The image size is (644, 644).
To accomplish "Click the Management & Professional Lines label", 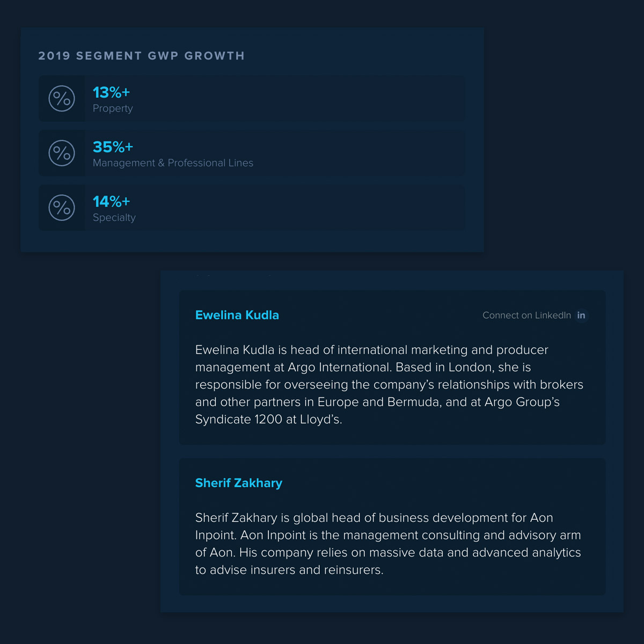I will (173, 163).
